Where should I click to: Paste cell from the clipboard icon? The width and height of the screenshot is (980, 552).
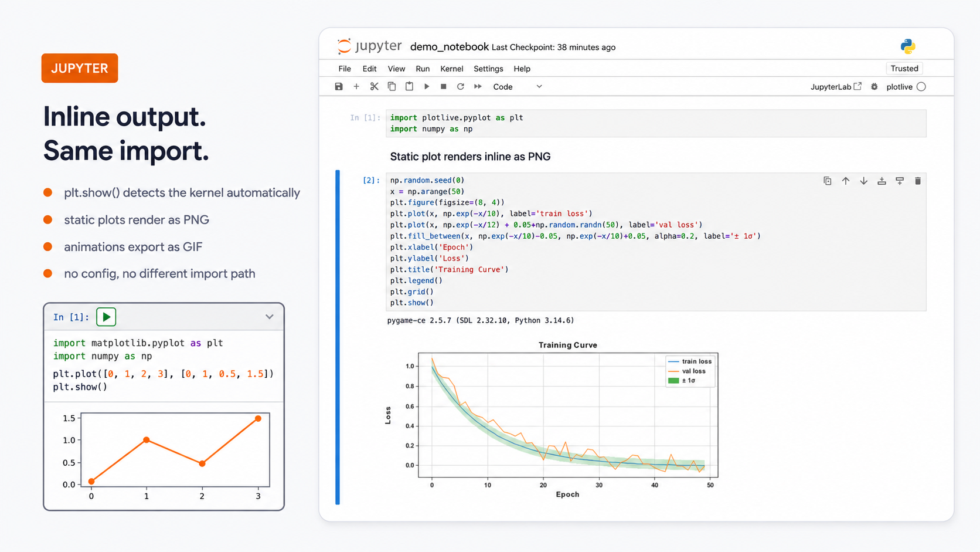[x=409, y=87]
